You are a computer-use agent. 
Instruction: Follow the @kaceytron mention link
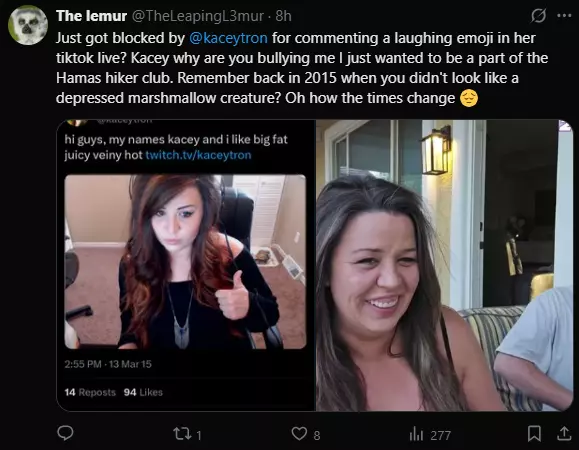tap(228, 38)
